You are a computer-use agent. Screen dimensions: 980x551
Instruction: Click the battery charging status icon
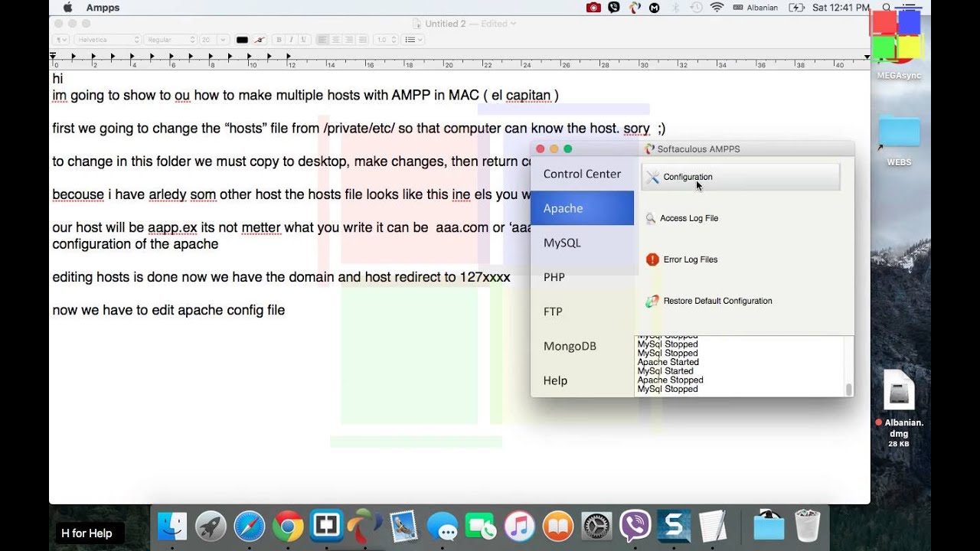[796, 8]
